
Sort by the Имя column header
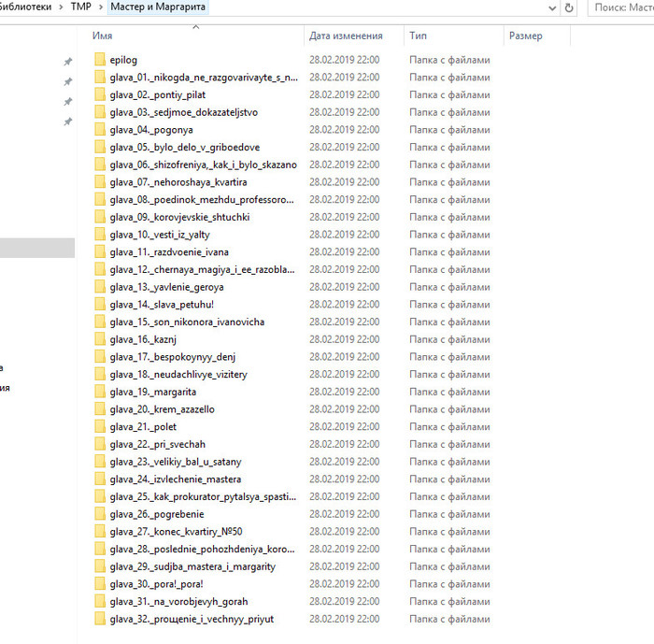[103, 36]
